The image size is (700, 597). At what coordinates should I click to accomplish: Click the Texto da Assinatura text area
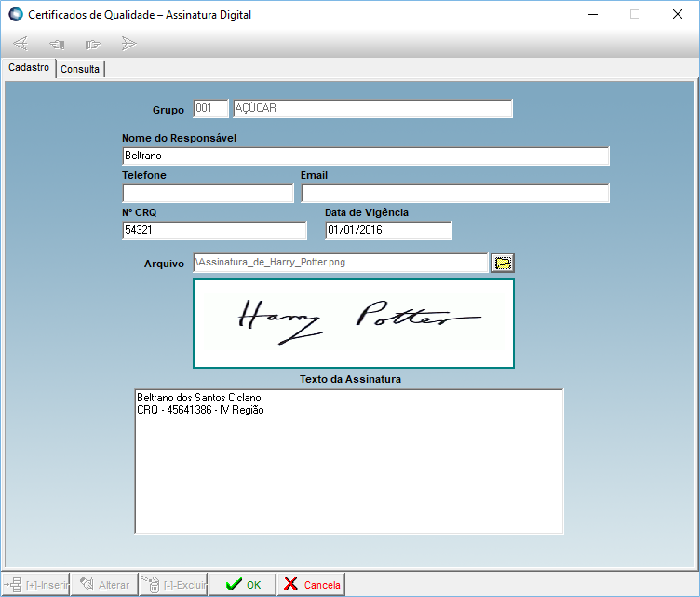tap(349, 461)
